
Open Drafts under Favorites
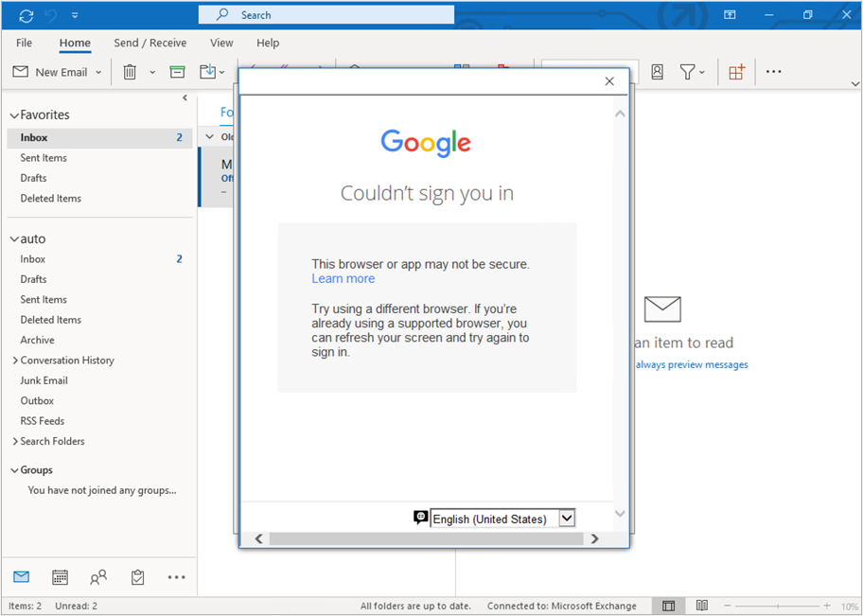point(33,178)
